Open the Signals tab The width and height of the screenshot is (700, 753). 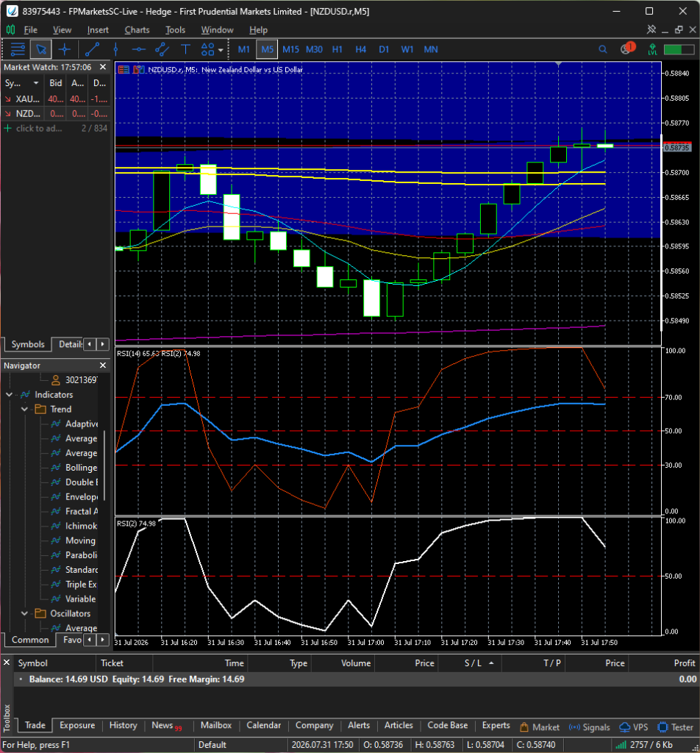(590, 727)
